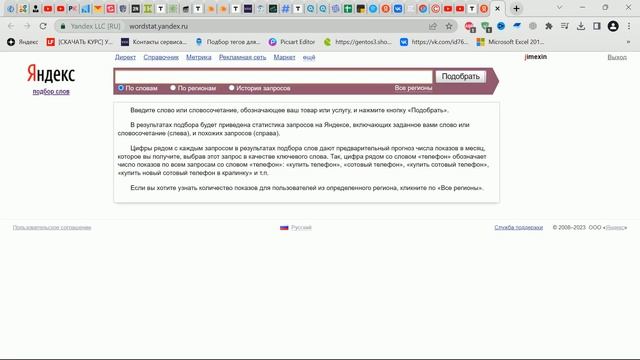Viewport: 640px width, 360px height.
Task: Open the Пользовательское соглашение link
Action: coord(52,227)
